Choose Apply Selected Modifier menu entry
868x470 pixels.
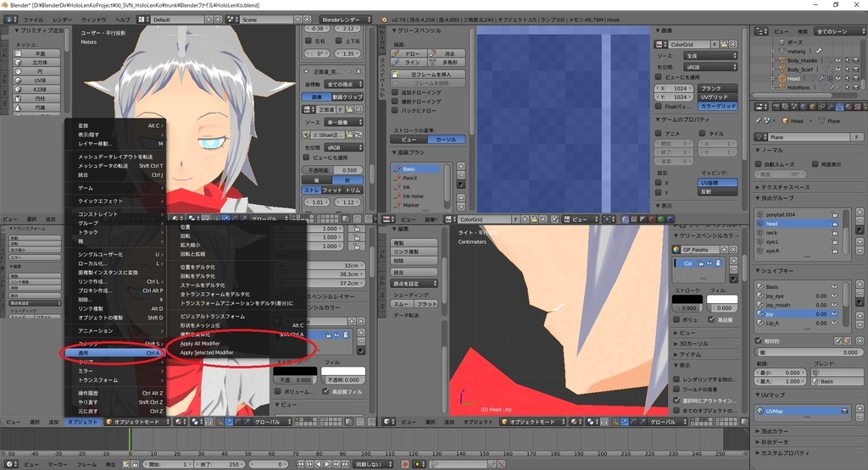coord(207,352)
